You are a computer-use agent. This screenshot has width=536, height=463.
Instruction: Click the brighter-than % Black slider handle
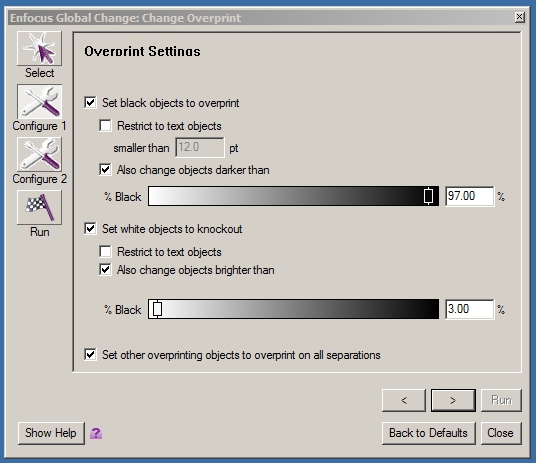[x=157, y=309]
